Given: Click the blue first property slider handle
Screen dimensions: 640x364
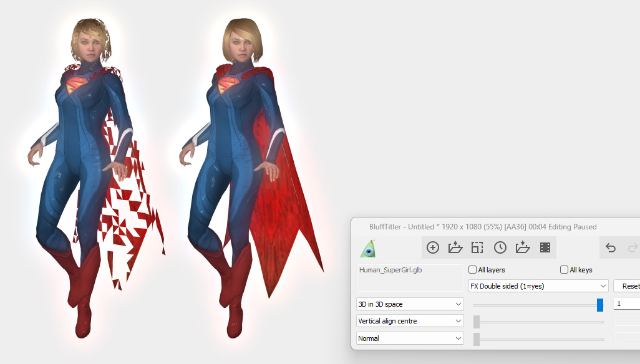Looking at the screenshot, I should tap(600, 305).
